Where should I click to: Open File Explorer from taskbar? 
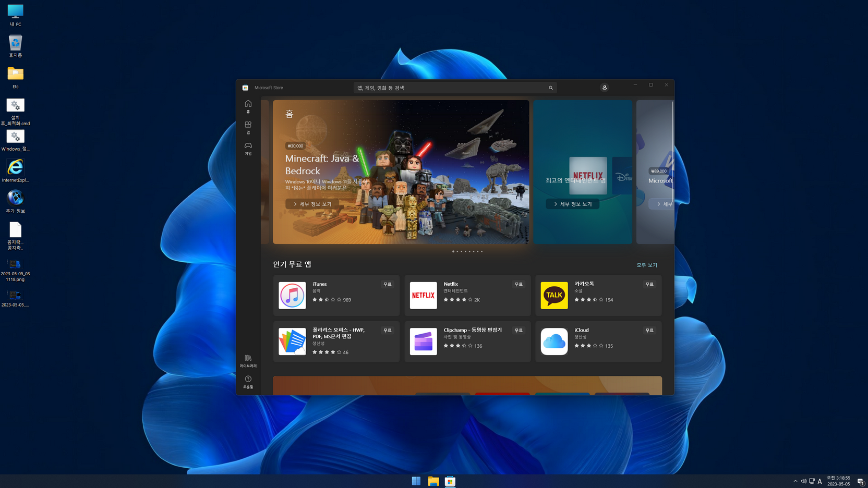[433, 481]
